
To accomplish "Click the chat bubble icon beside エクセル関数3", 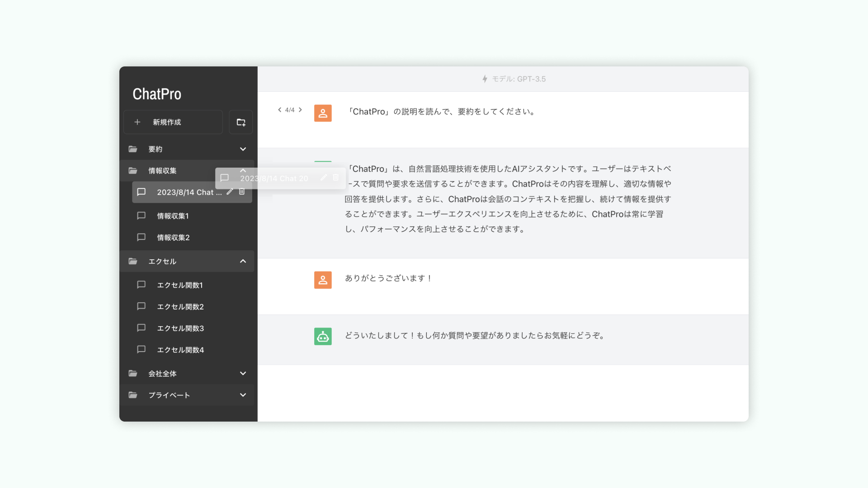I will [x=141, y=328].
